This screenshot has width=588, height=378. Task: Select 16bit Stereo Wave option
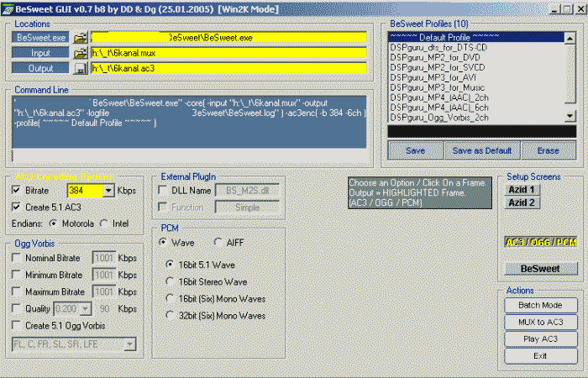171,281
